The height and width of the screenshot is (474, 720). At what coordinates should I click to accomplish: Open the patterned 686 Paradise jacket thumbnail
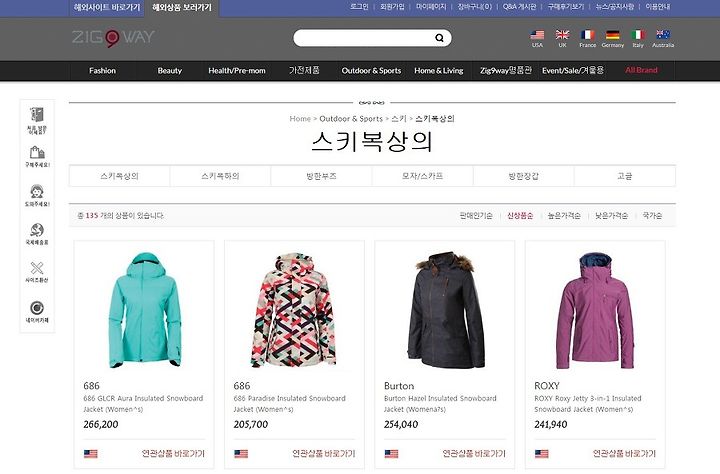(x=293, y=310)
